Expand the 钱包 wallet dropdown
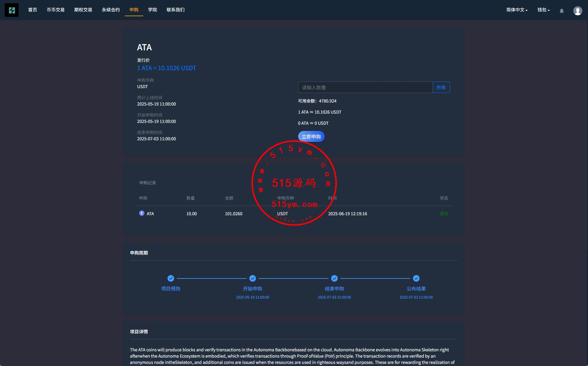 [x=543, y=10]
